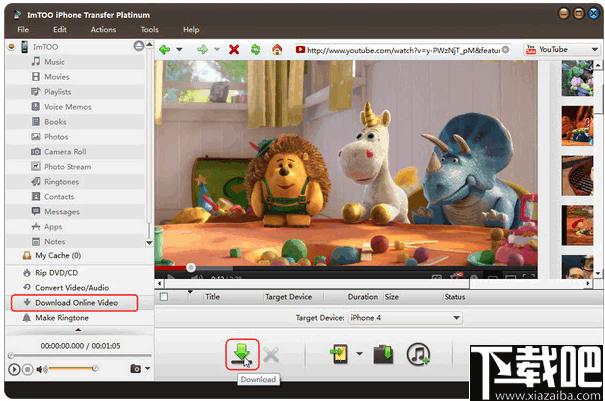Click the make ringtone music note icon
The height and width of the screenshot is (401, 605).
418,354
